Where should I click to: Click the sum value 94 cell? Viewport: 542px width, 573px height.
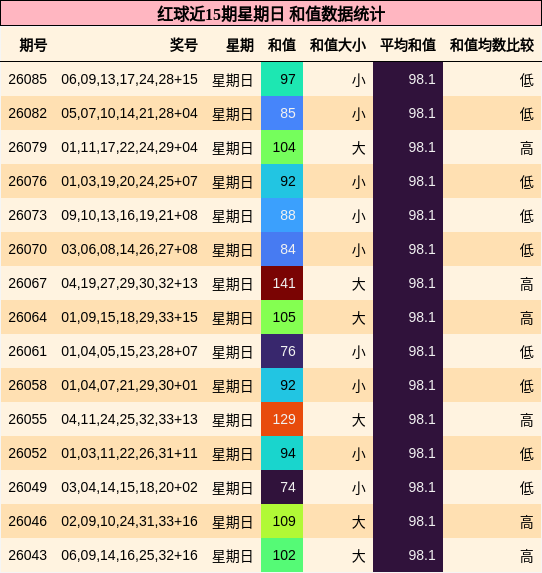(x=282, y=453)
